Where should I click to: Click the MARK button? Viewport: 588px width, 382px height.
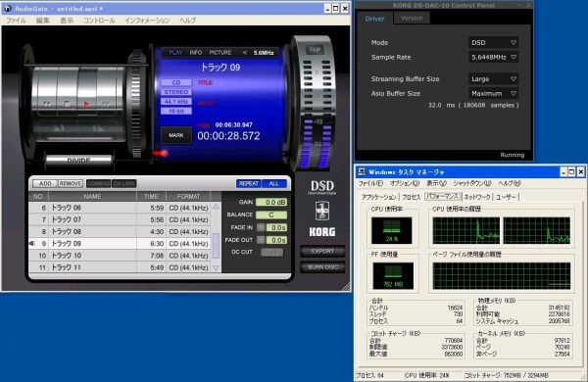[x=176, y=135]
